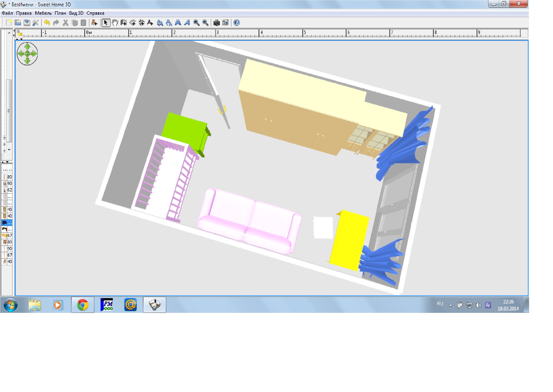Click the Add furniture chair icon
The image size is (553, 392).
point(94,23)
